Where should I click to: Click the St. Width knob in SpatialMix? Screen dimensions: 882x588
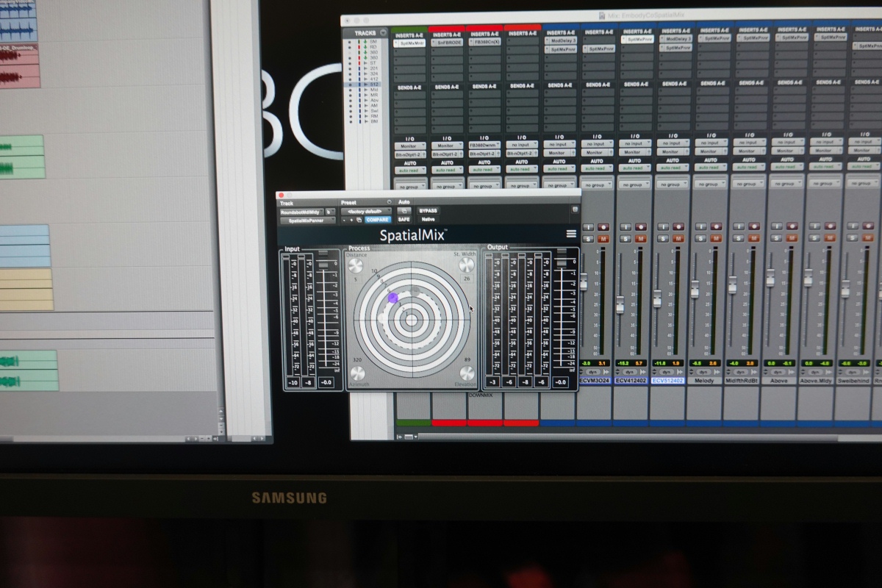tap(466, 265)
